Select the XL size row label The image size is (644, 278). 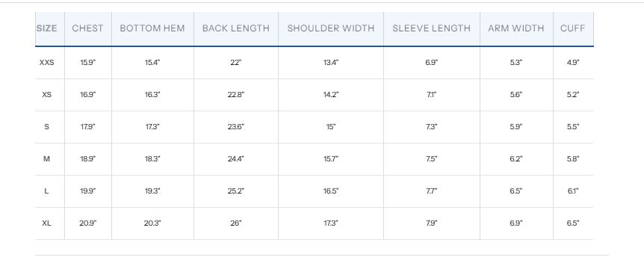46,223
